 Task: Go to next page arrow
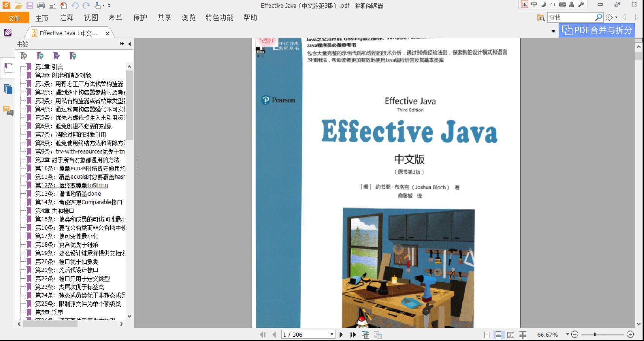coord(341,335)
